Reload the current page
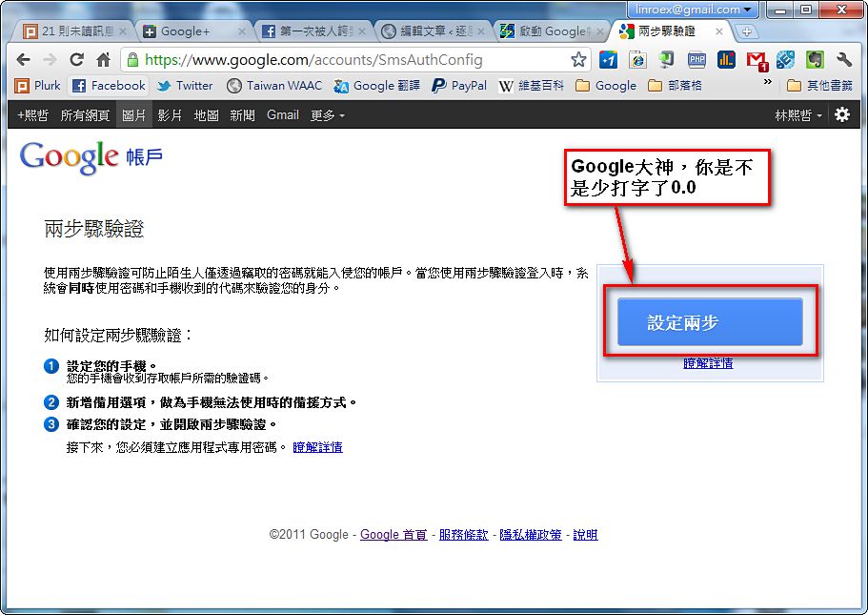Image resolution: width=868 pixels, height=615 pixels. coord(77,60)
